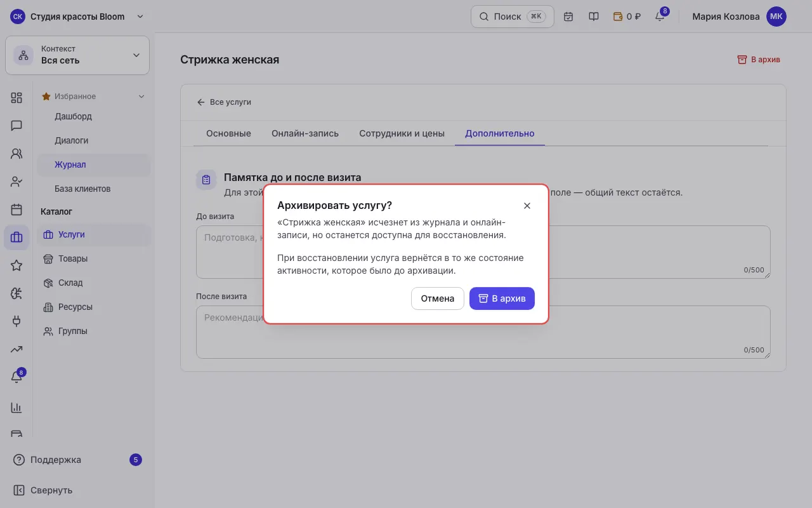Select "Услуги" in the catalog menu
This screenshot has width=812, height=508.
pyautogui.click(x=94, y=234)
